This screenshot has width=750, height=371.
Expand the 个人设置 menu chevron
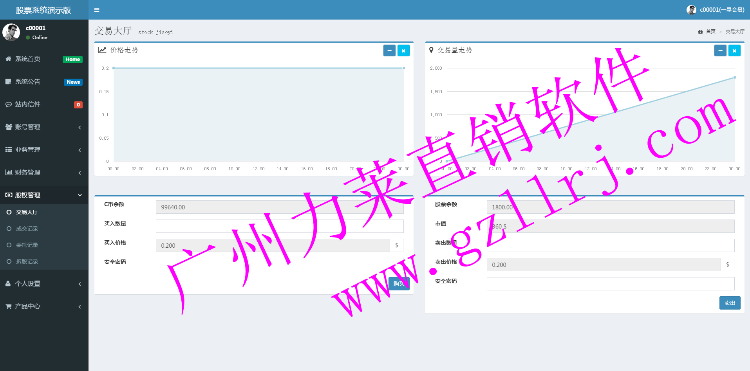point(80,284)
